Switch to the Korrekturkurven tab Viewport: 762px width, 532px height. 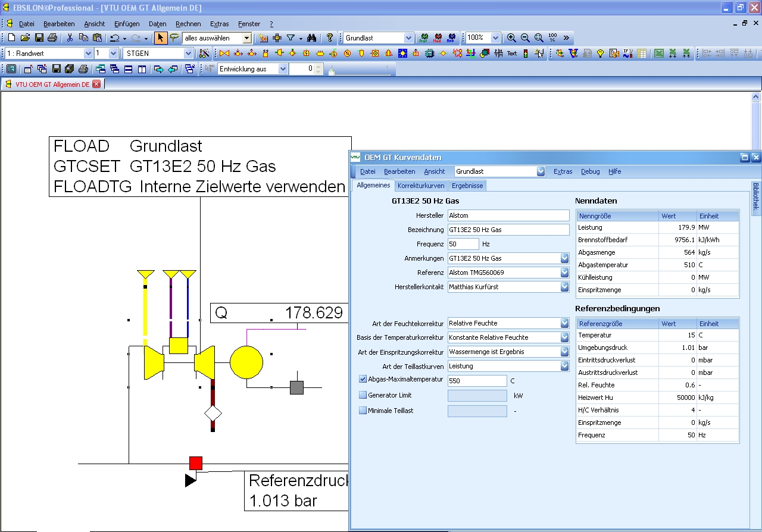click(x=421, y=186)
